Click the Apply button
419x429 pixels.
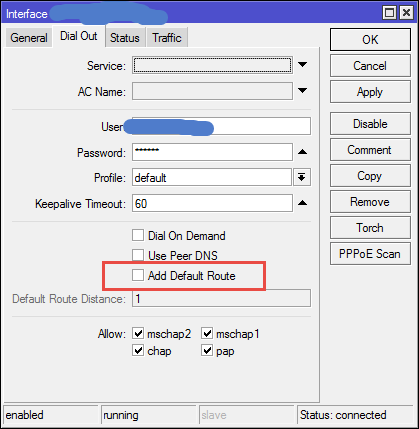coord(370,92)
